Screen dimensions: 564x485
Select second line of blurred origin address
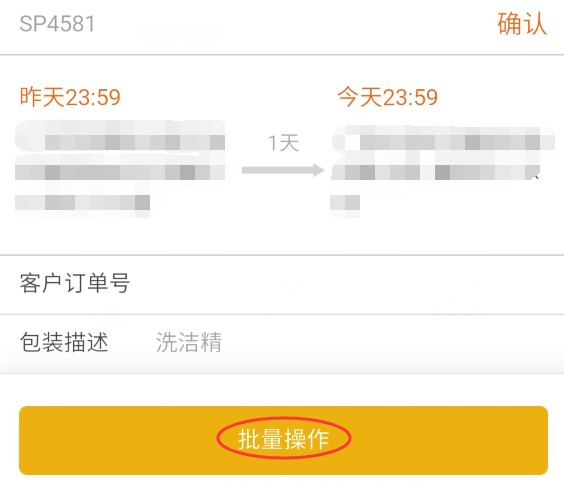click(120, 168)
